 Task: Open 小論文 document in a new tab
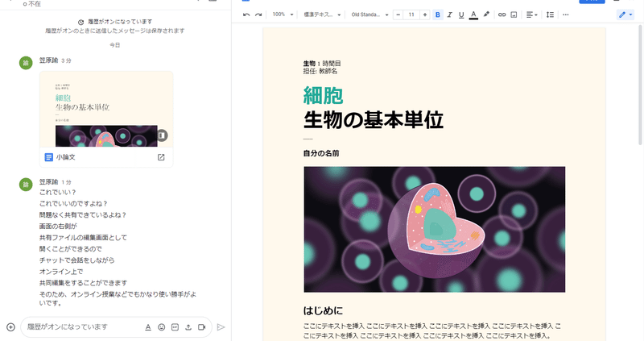click(x=161, y=157)
